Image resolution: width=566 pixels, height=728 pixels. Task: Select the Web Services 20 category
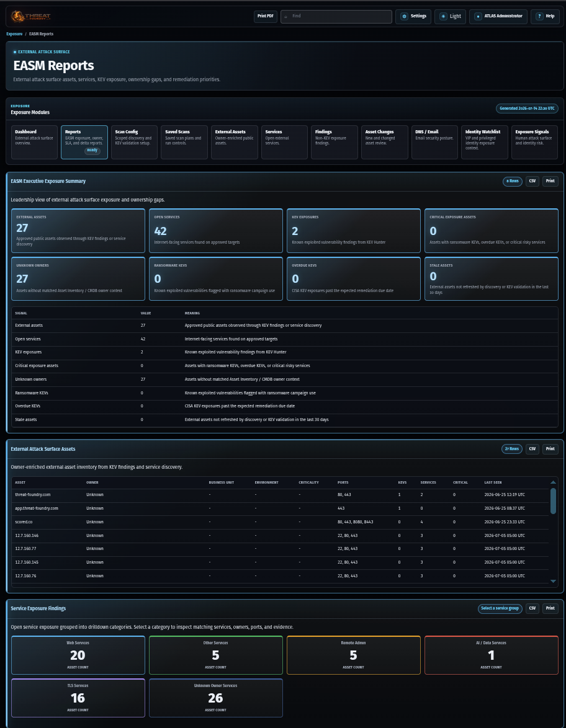[78, 655]
